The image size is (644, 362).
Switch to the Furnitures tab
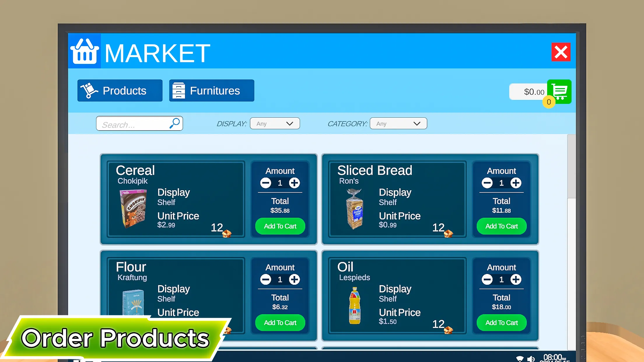[211, 91]
